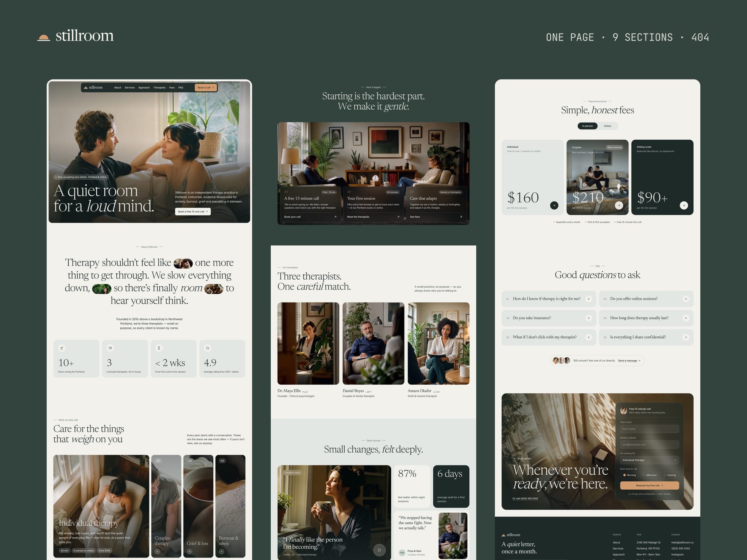Viewport: 747px width, 560px height.
Task: Click the plant icon on the '10+' stat card
Action: (62, 348)
